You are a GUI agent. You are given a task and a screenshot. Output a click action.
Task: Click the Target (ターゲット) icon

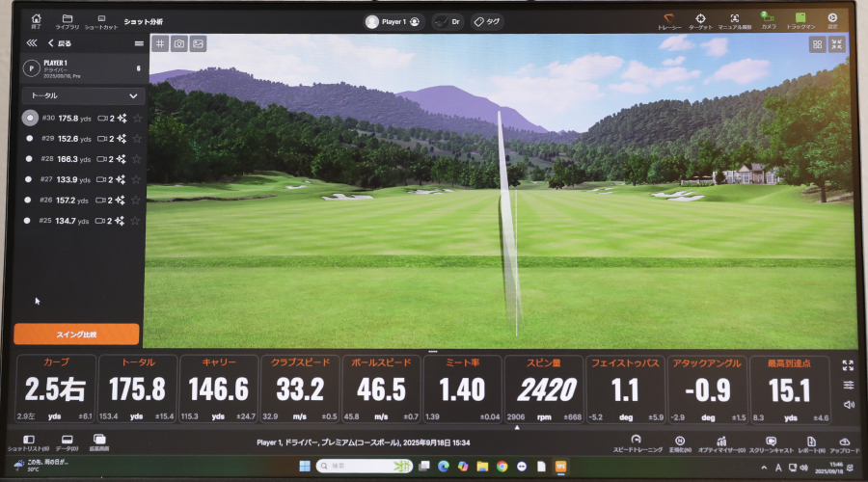point(700,19)
